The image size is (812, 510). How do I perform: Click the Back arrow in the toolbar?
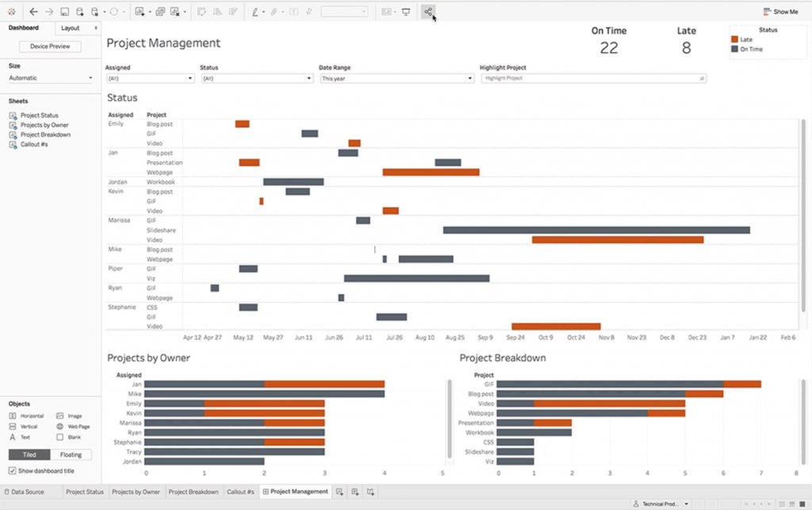click(x=33, y=12)
